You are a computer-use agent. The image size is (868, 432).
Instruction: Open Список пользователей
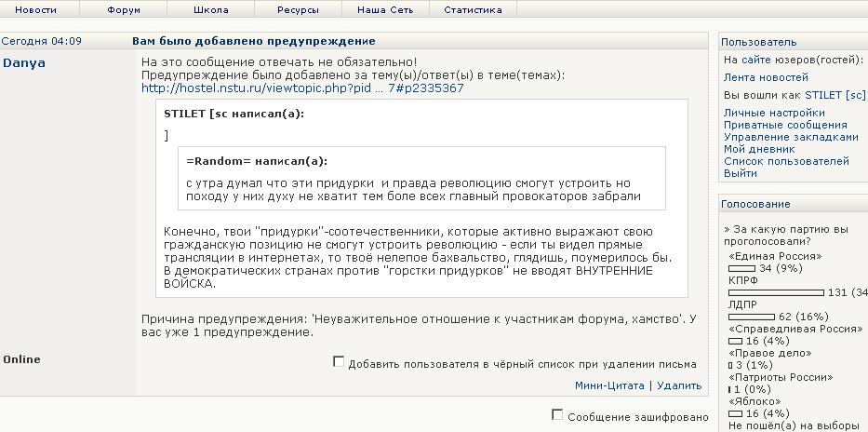[786, 161]
